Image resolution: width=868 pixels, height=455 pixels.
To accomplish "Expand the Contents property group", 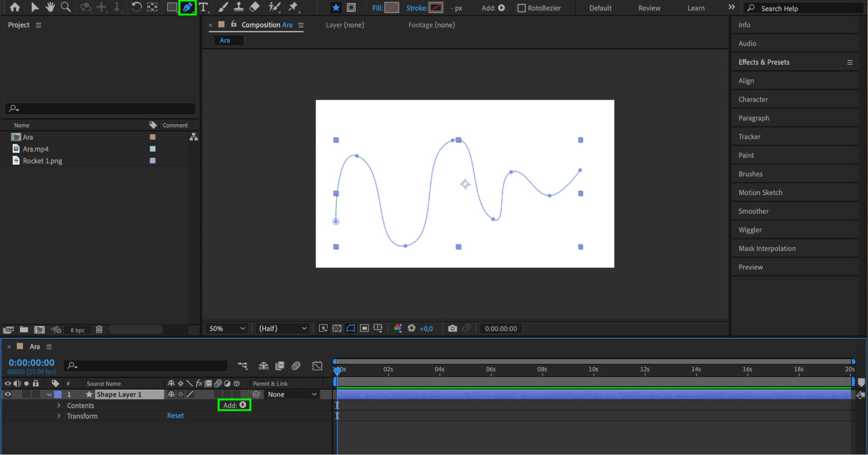I will point(59,406).
